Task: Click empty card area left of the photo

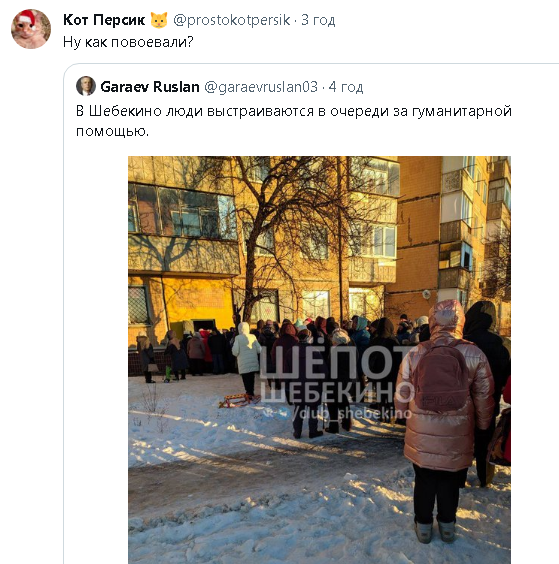Action: (x=96, y=360)
